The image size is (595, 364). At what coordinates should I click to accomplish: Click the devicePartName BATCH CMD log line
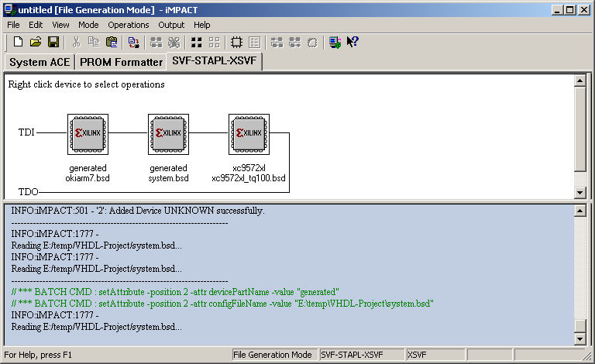[175, 292]
